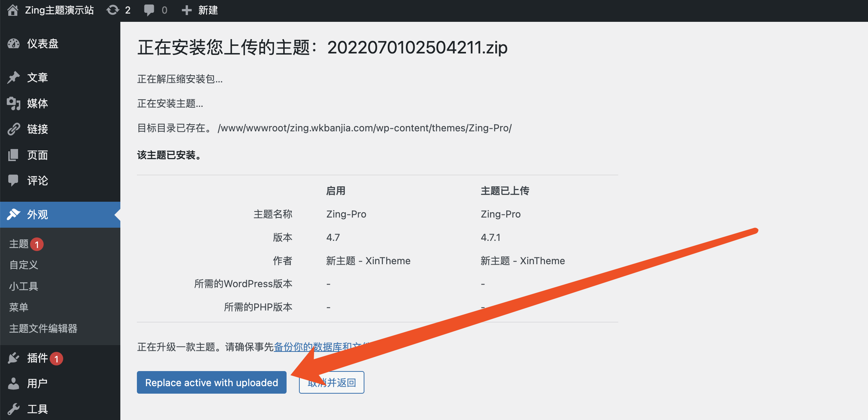This screenshot has width=868, height=420.
Task: Open 菜单 menus submenu item
Action: coord(19,307)
